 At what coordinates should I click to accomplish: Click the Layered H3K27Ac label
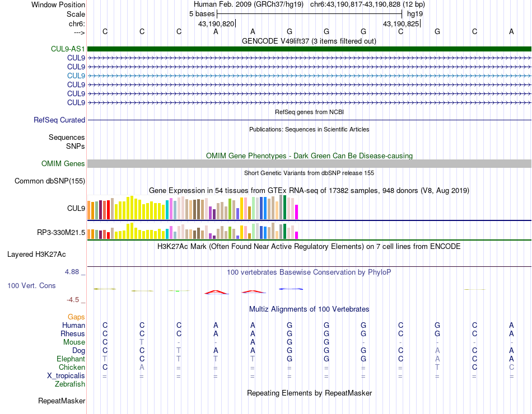(x=36, y=255)
